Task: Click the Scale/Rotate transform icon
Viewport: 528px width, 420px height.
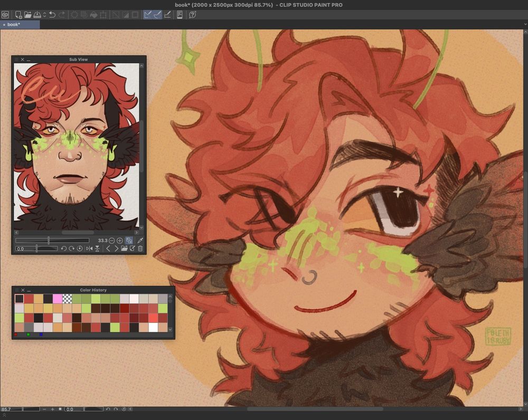Action: pyautogui.click(x=103, y=15)
